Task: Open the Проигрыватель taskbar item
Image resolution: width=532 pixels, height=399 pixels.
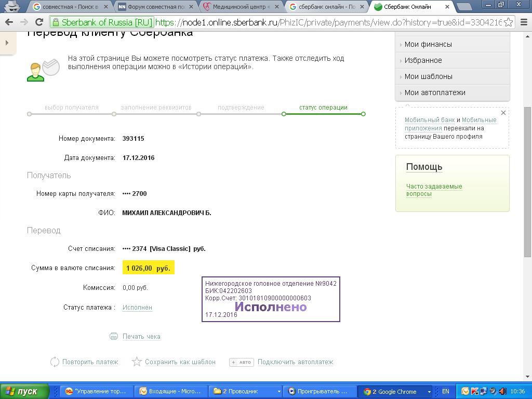Action: [320, 391]
